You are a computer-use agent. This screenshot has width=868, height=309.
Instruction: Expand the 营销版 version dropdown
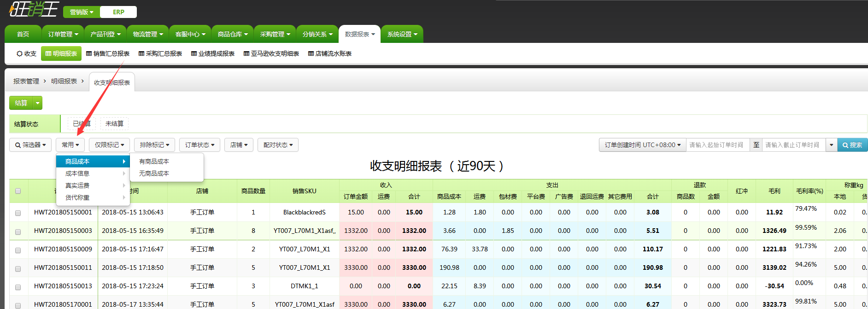[82, 12]
